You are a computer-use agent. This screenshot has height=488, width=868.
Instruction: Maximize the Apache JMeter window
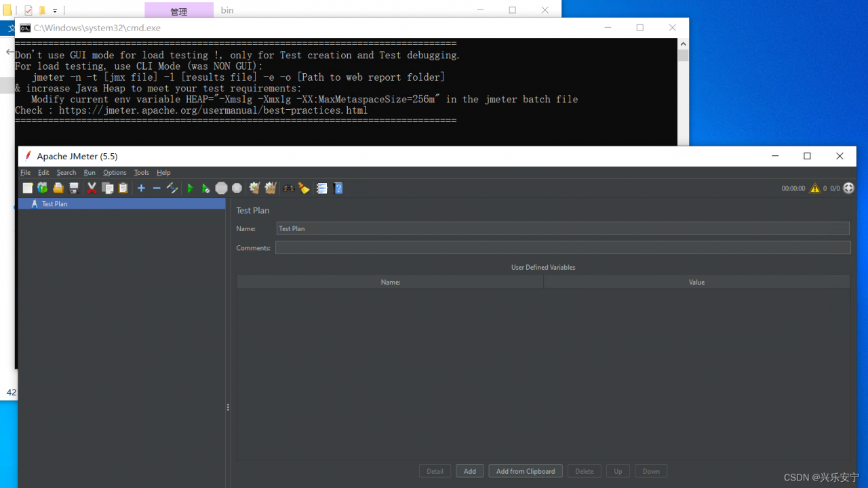(x=807, y=156)
